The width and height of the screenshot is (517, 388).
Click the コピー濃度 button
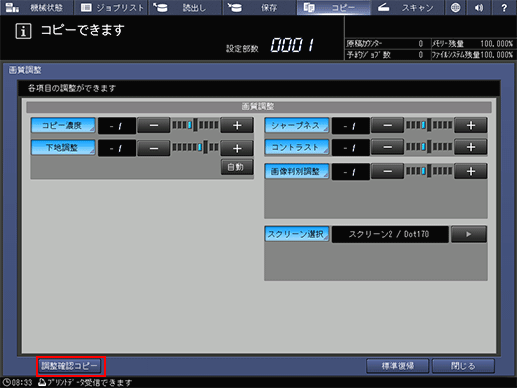(x=63, y=126)
